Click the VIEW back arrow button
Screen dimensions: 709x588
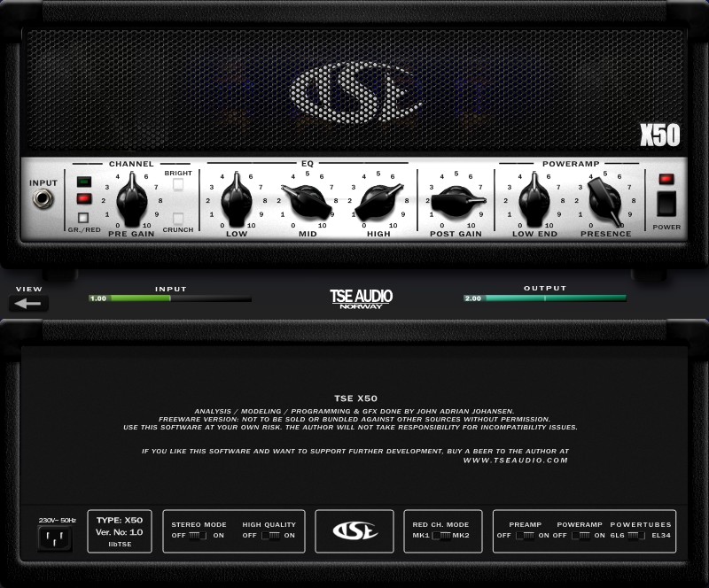point(28,303)
